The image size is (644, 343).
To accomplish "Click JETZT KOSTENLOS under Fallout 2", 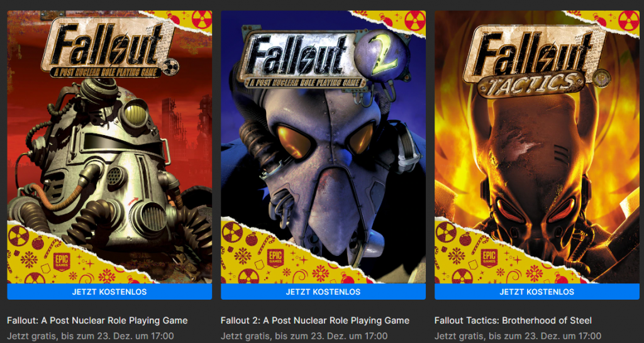I will (x=323, y=291).
